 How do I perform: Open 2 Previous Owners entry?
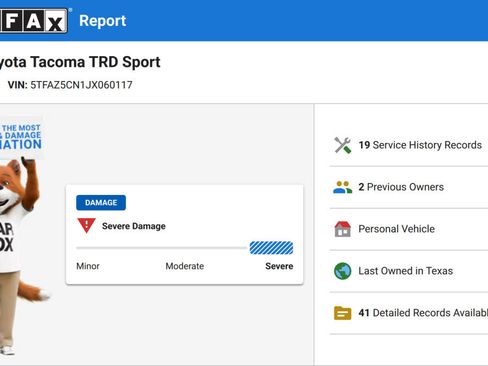[x=401, y=187]
